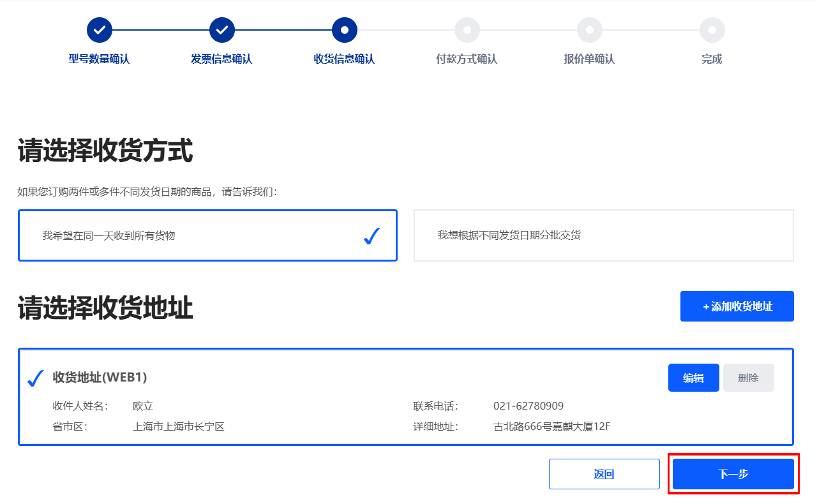Viewport: 817px width, 504px height.
Task: Select the 我希望在同一天收到所有货物 option text
Action: [109, 235]
